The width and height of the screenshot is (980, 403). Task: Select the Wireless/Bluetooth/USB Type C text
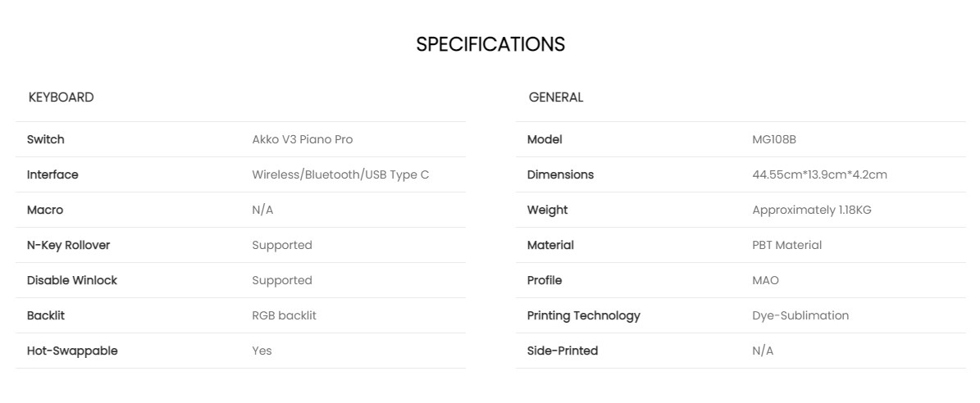coord(340,174)
